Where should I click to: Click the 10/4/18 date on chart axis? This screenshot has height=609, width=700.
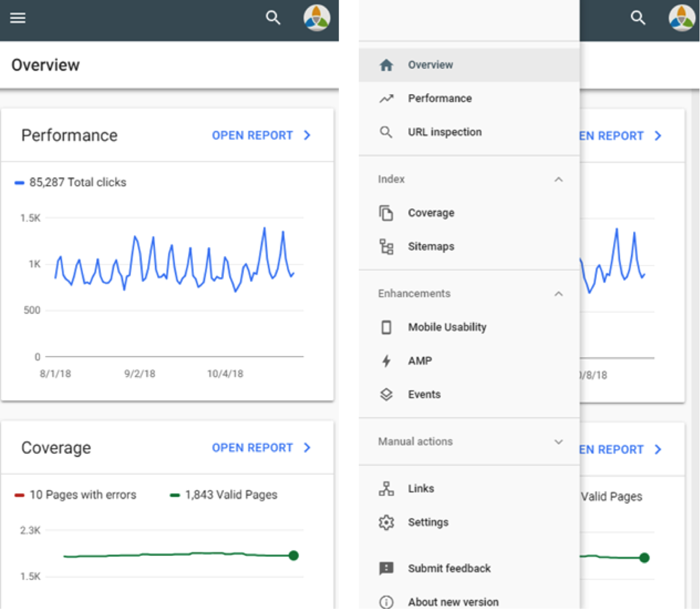(225, 374)
